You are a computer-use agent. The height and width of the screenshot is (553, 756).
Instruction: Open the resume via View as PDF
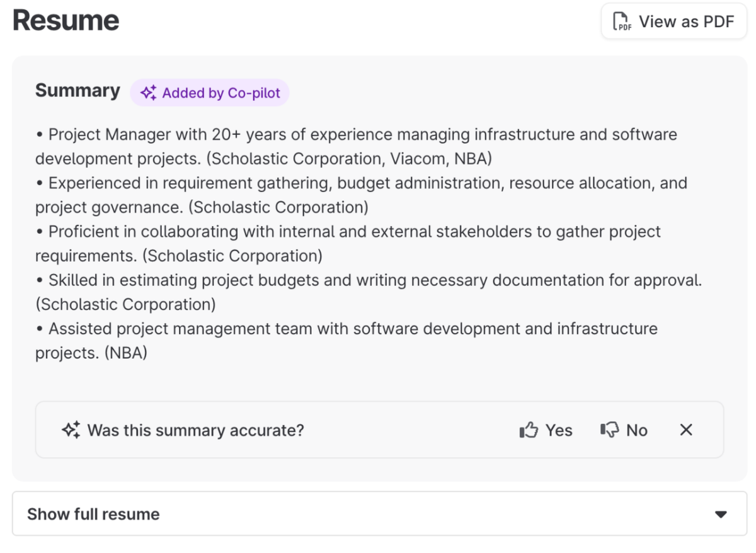coord(673,21)
